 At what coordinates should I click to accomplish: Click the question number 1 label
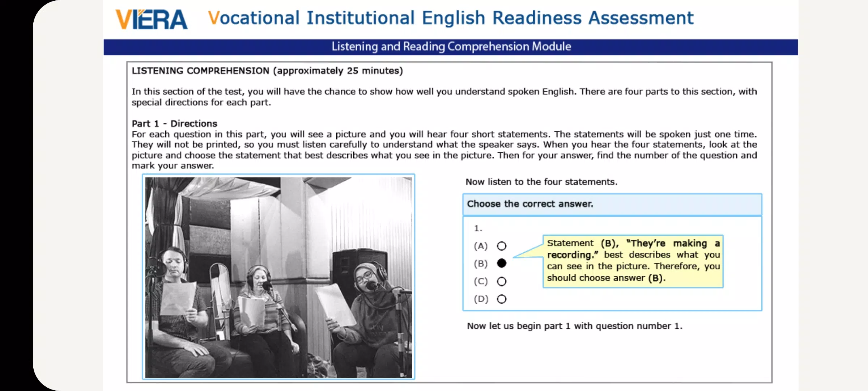(478, 228)
